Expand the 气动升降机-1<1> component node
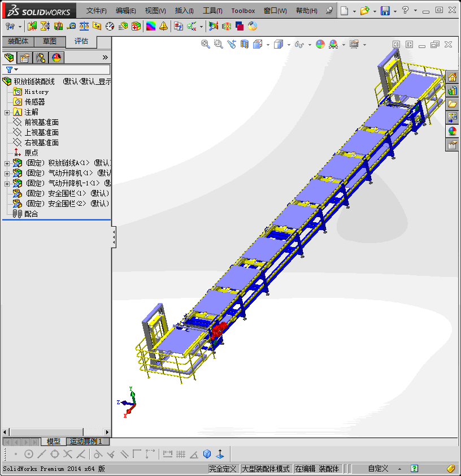Image resolution: width=461 pixels, height=476 pixels. 7,184
